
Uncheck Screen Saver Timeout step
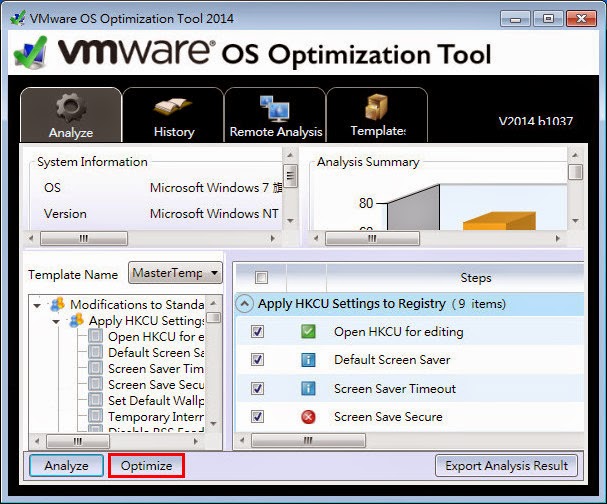pyautogui.click(x=257, y=388)
